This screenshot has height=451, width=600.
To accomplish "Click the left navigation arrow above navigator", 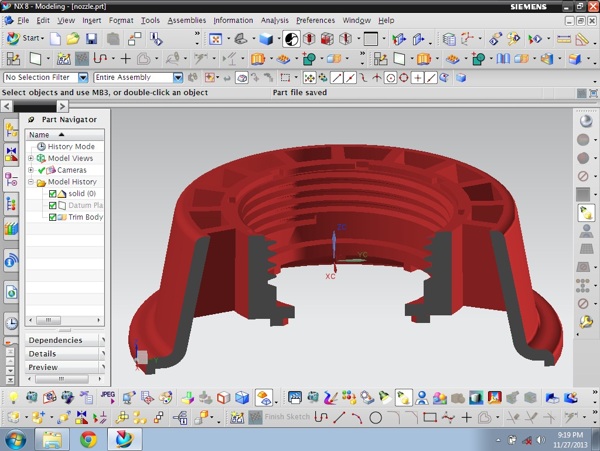I will point(7,106).
